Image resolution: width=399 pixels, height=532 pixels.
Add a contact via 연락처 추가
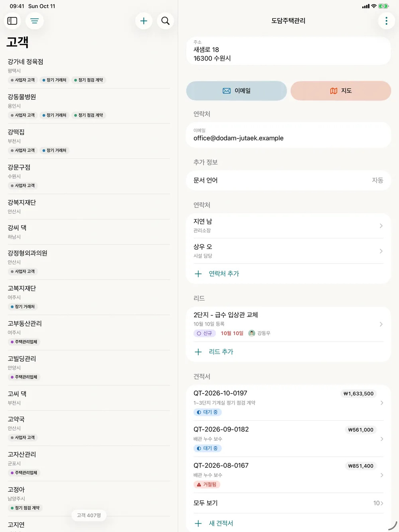point(224,274)
